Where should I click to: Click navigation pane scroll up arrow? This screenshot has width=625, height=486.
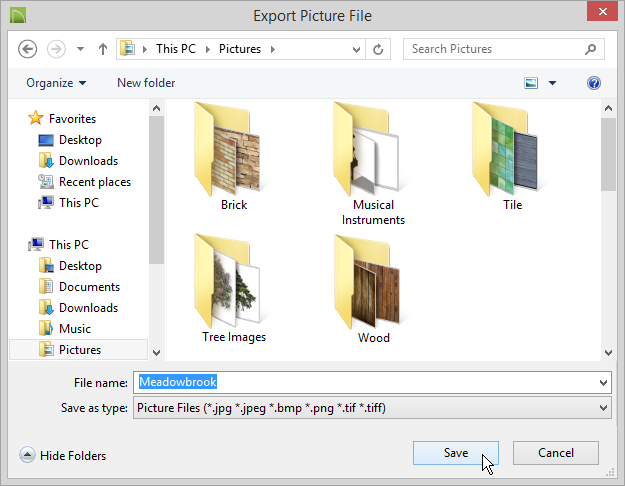pos(157,108)
